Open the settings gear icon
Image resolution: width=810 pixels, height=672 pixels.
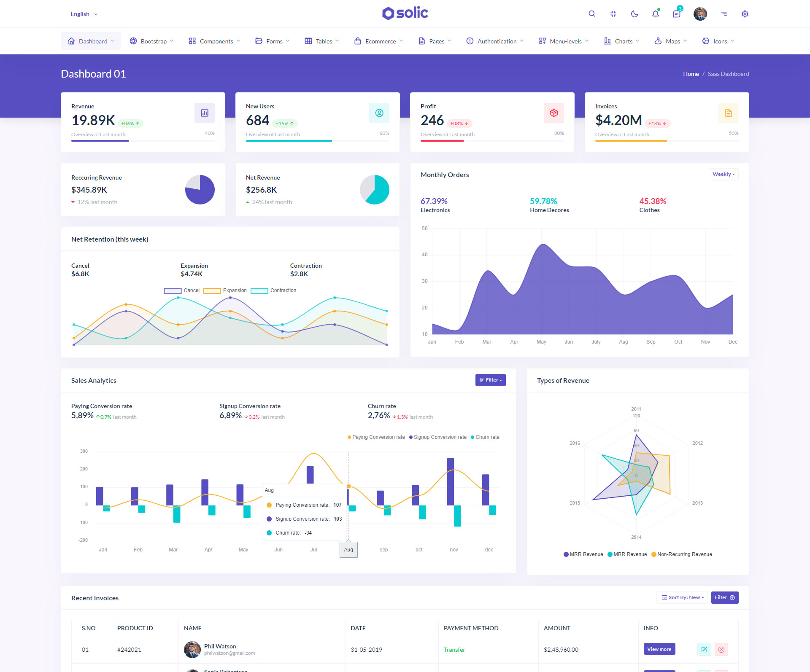[745, 14]
